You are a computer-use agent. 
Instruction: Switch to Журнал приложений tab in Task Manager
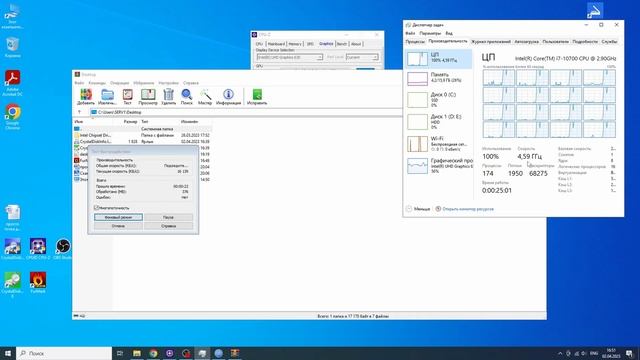tap(491, 42)
